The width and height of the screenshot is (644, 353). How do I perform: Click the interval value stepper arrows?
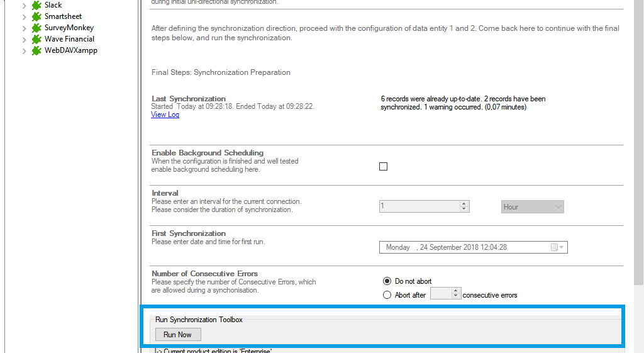tap(464, 206)
